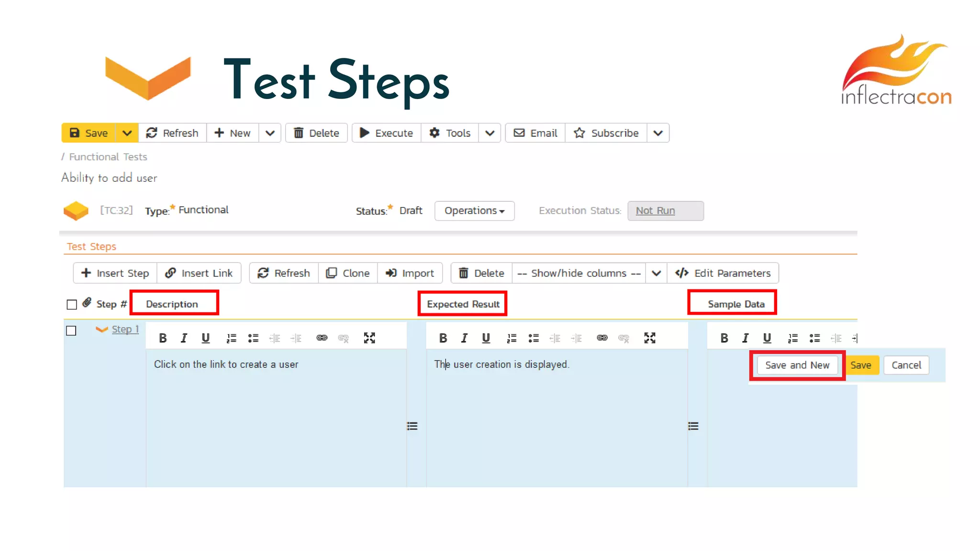Viewport: 980px width, 551px height.
Task: Click the list handle beside Expected Result editor
Action: pyautogui.click(x=693, y=426)
